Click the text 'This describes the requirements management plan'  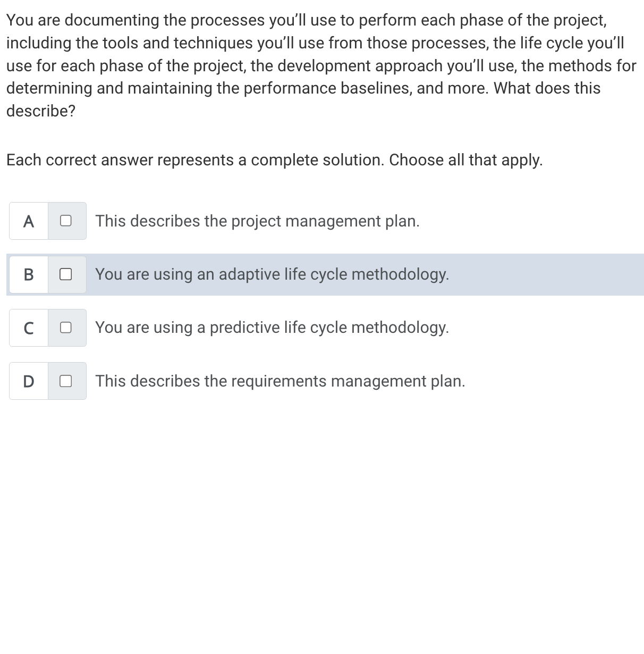point(281,381)
